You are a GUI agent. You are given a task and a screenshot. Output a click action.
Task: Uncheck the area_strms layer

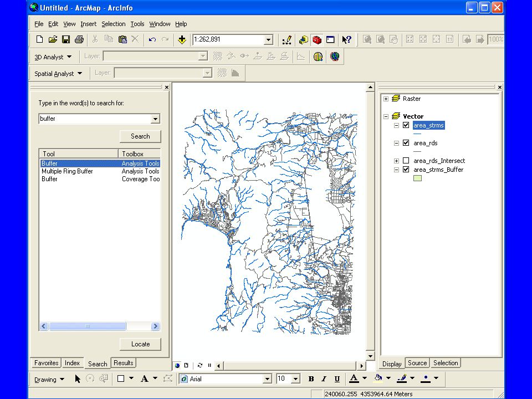pos(406,125)
